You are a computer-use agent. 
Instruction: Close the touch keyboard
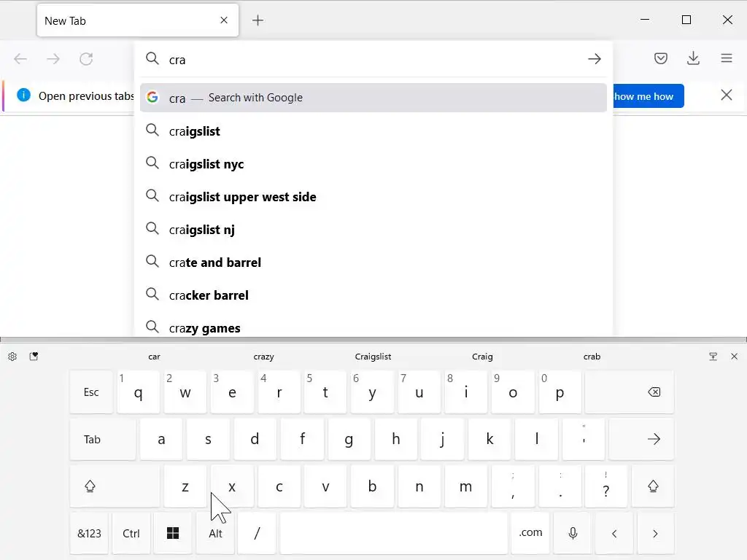734,357
